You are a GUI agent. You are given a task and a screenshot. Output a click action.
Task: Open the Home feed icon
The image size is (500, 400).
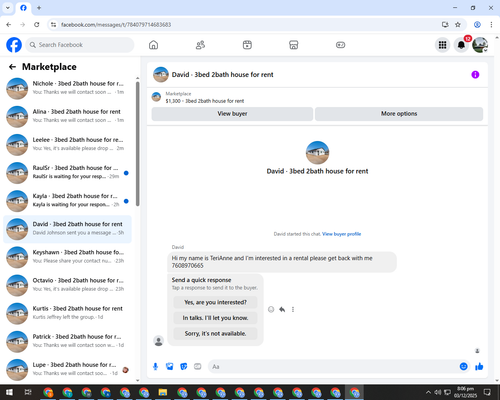(153, 45)
